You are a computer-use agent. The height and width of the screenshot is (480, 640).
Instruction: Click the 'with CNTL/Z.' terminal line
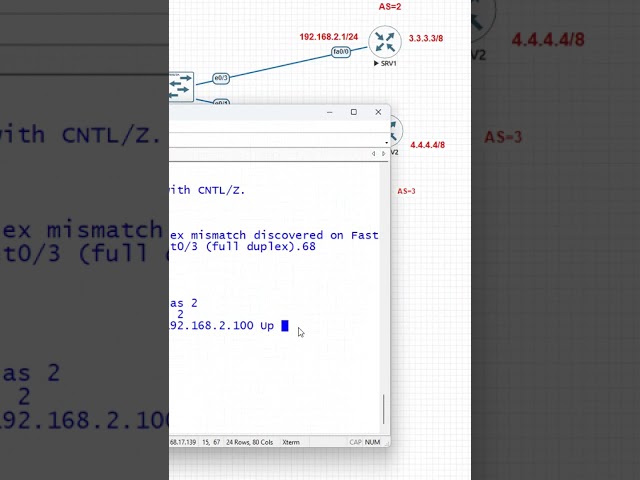point(207,190)
